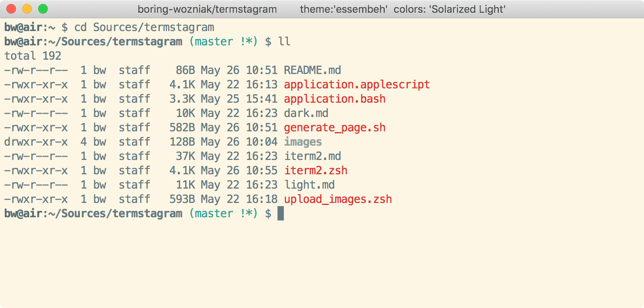This screenshot has width=644, height=308.
Task: Click the 'll' command on the second prompt line
Action: (x=284, y=42)
